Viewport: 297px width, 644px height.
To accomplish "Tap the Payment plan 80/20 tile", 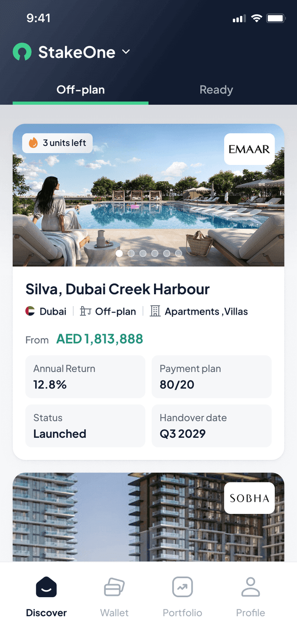I will click(x=212, y=377).
